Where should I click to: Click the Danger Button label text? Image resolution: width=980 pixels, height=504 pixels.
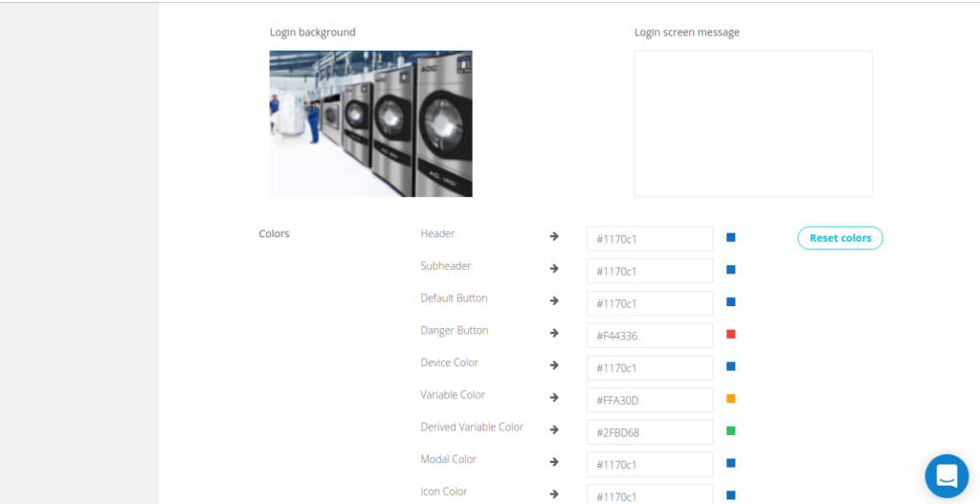click(455, 330)
